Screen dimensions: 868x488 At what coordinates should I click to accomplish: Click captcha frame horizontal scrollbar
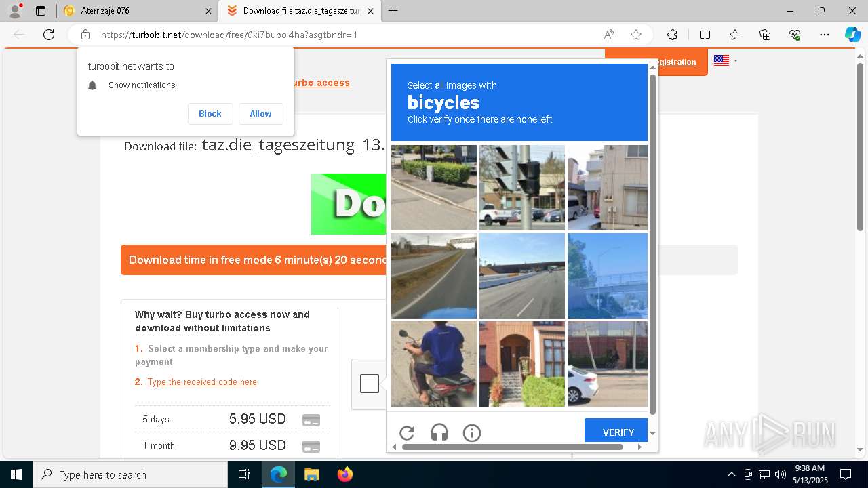point(513,447)
